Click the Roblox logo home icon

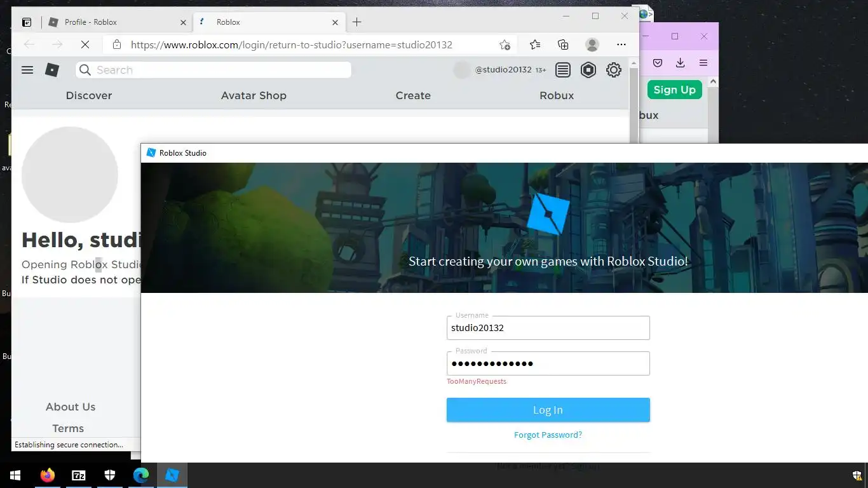tap(52, 70)
